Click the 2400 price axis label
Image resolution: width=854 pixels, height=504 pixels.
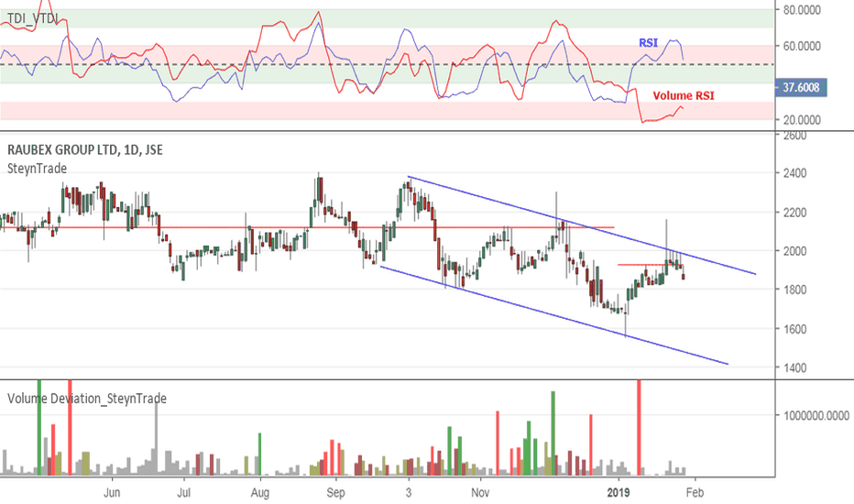(x=794, y=173)
